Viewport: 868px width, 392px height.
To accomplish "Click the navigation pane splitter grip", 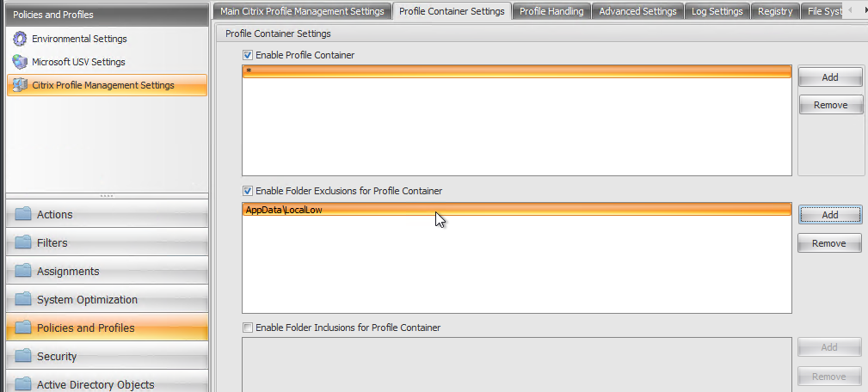I will tap(107, 196).
